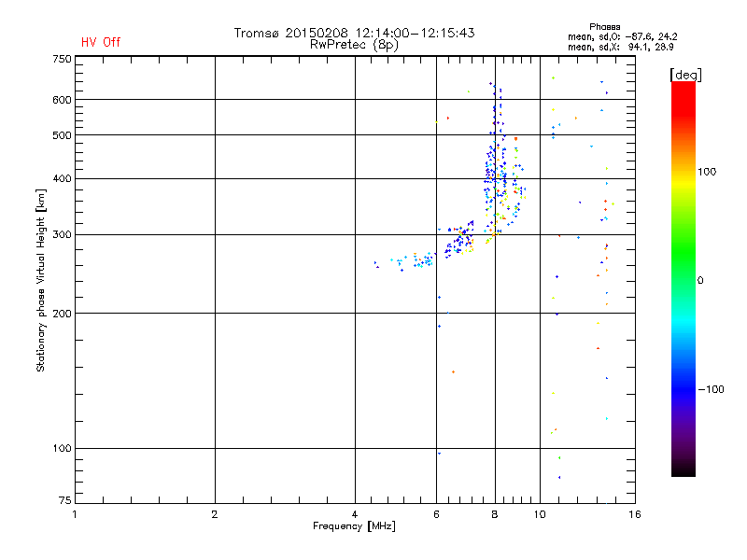747x560 pixels.
Task: Click the 200 tick on height axis
Action: (x=62, y=314)
